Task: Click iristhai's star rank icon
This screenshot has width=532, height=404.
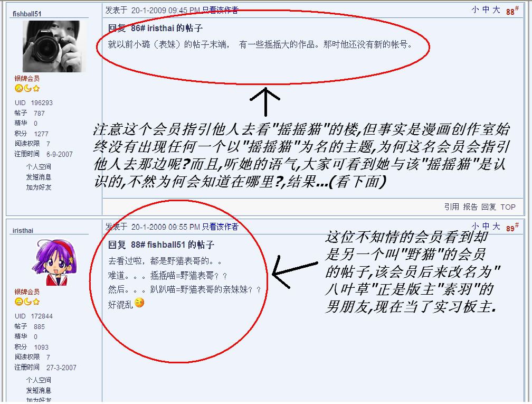Action: (x=36, y=302)
